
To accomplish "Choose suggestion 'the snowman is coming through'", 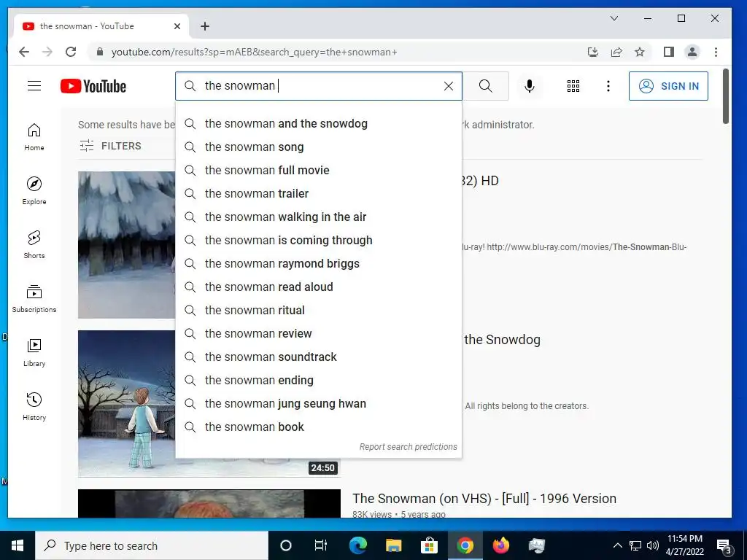I will (x=319, y=241).
